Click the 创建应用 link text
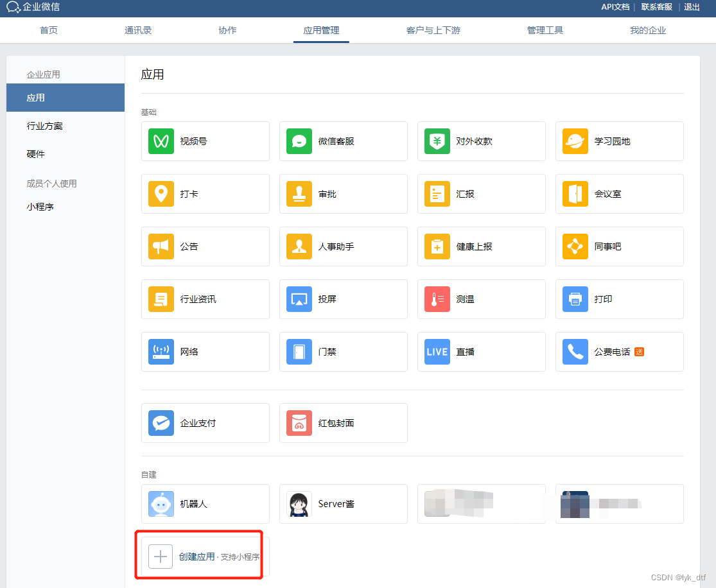This screenshot has width=716, height=588. 196,557
